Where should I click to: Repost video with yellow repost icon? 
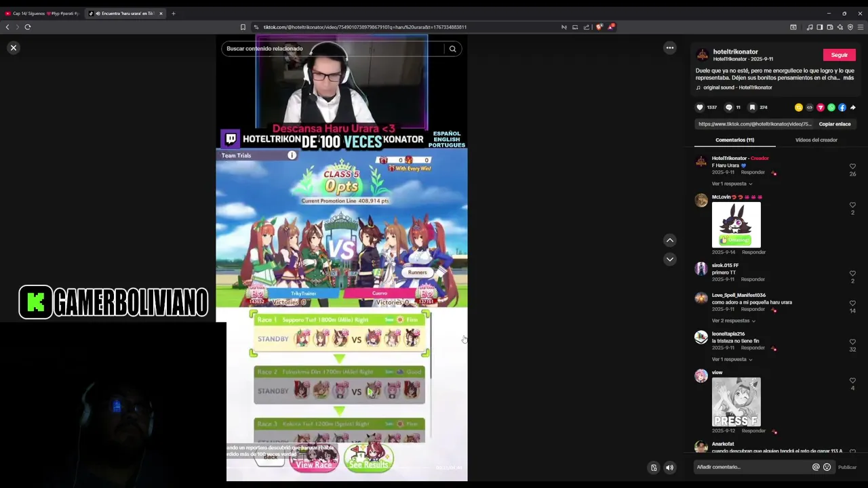798,107
